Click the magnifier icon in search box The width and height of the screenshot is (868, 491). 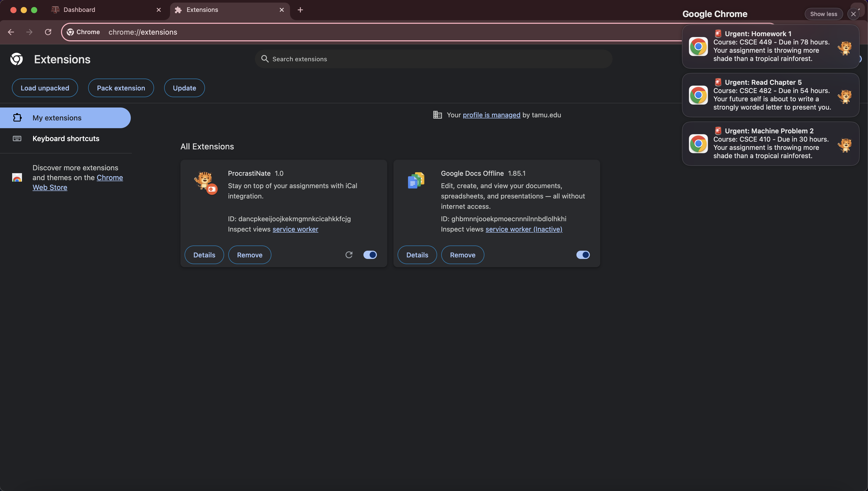click(x=265, y=59)
